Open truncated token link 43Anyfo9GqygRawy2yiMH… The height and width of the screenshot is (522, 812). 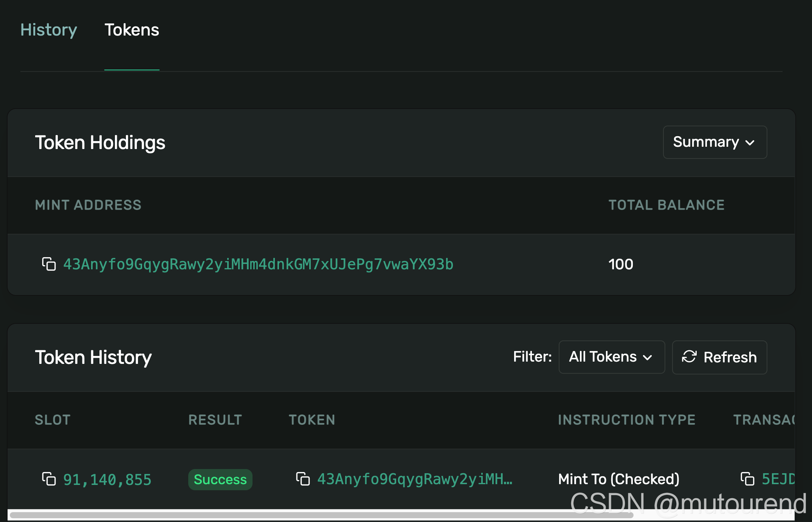click(x=415, y=479)
